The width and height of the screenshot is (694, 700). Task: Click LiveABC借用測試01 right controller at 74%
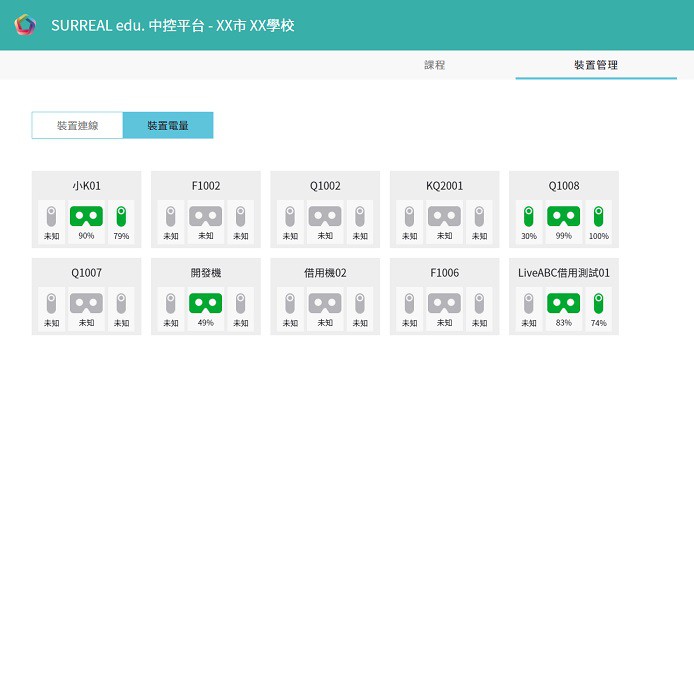(x=598, y=303)
